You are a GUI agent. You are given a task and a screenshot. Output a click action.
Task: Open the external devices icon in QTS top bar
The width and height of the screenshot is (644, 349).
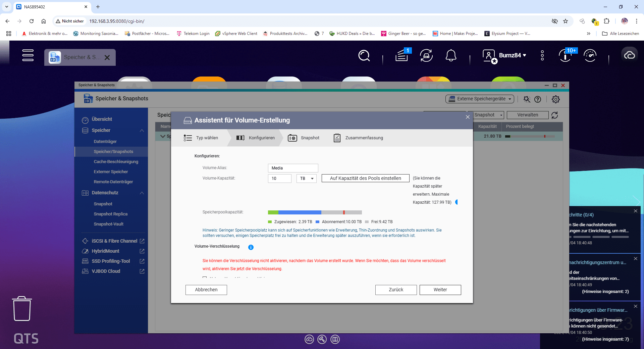pos(426,55)
